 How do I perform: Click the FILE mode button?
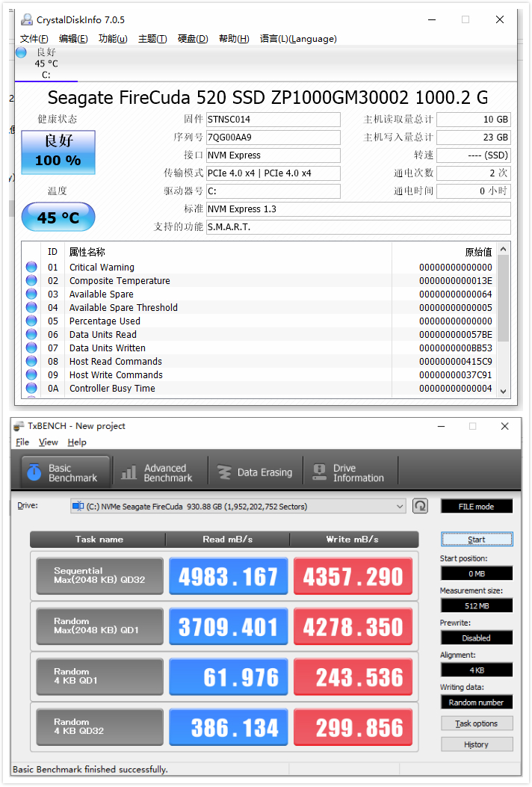tap(476, 507)
